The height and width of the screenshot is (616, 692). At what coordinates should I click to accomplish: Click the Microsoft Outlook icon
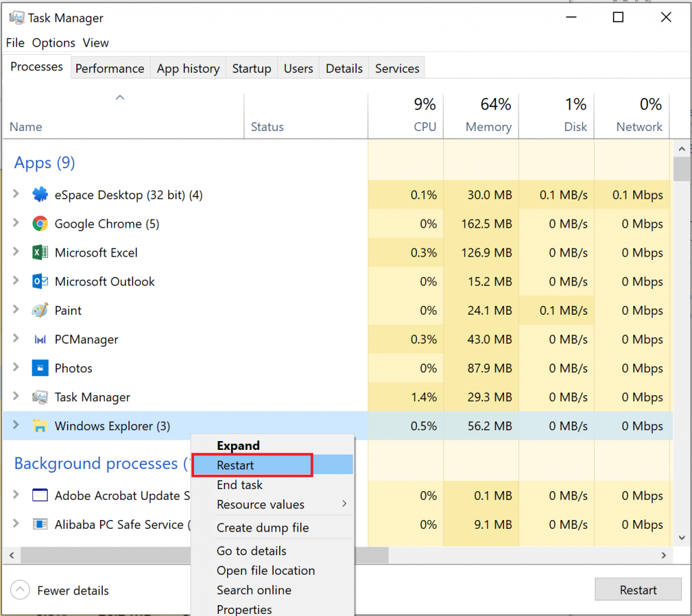(40, 281)
